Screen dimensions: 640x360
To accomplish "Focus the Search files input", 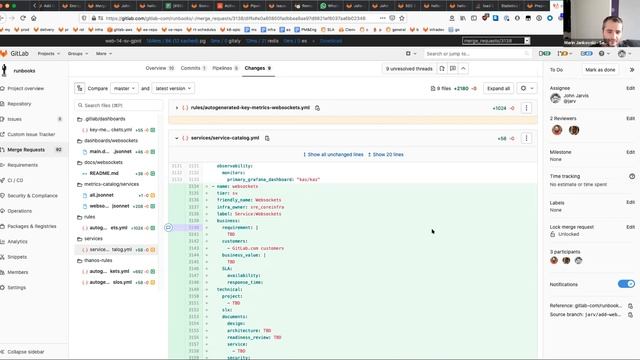I will point(118,105).
